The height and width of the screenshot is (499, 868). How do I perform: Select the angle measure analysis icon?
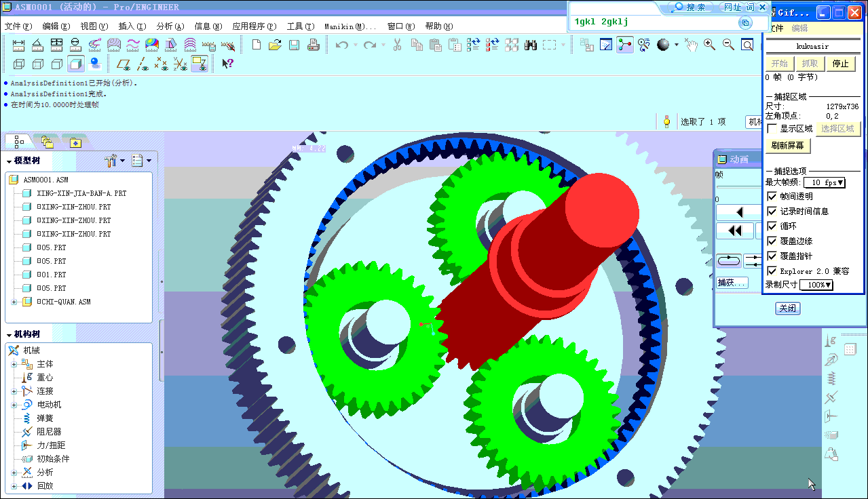(x=37, y=45)
